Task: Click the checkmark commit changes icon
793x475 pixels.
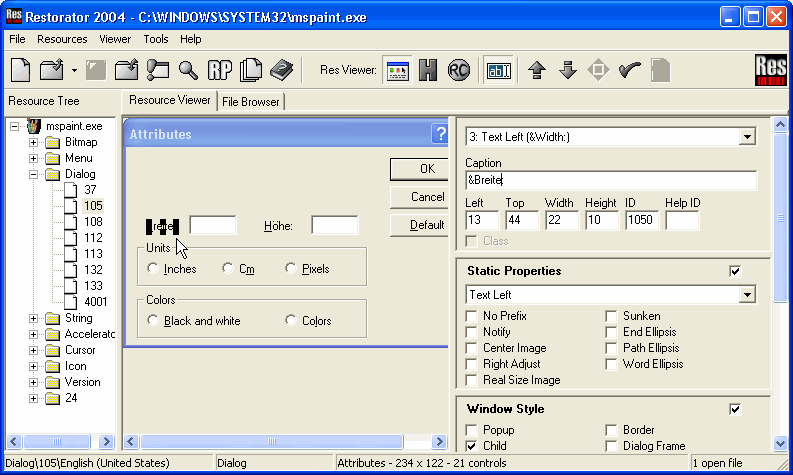Action: [630, 70]
